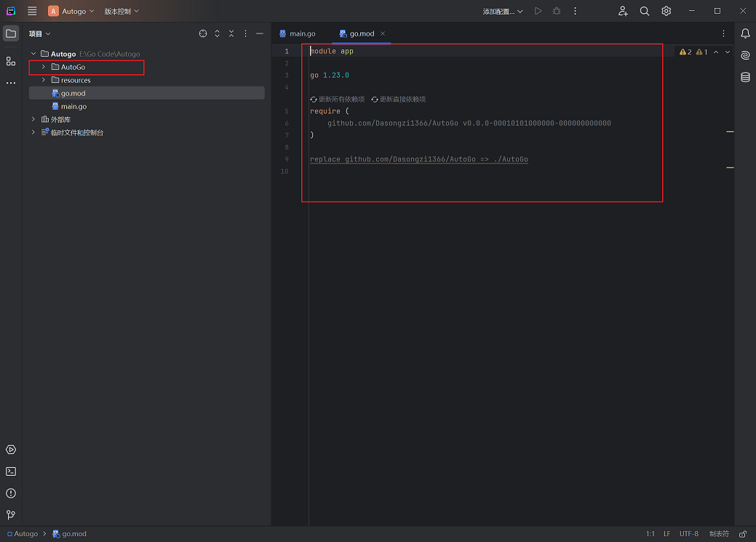Expand the 外部库 node
The height and width of the screenshot is (542, 756).
[x=33, y=119]
